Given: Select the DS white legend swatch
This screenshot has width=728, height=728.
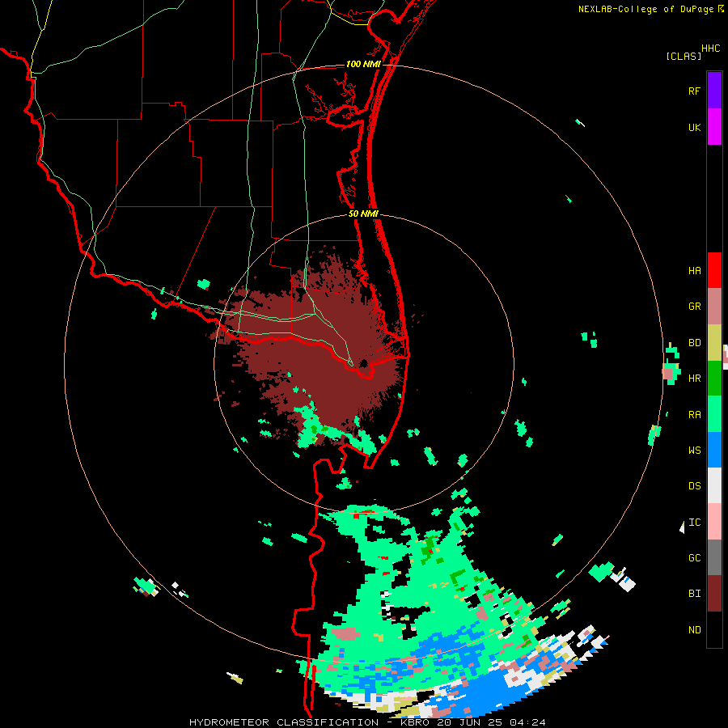Looking at the screenshot, I should pos(714,485).
